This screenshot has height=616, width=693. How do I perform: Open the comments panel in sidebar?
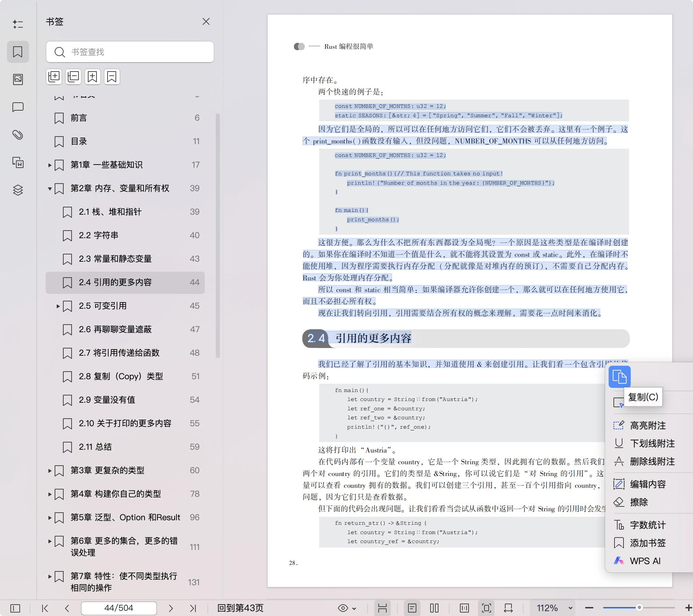pos(18,107)
